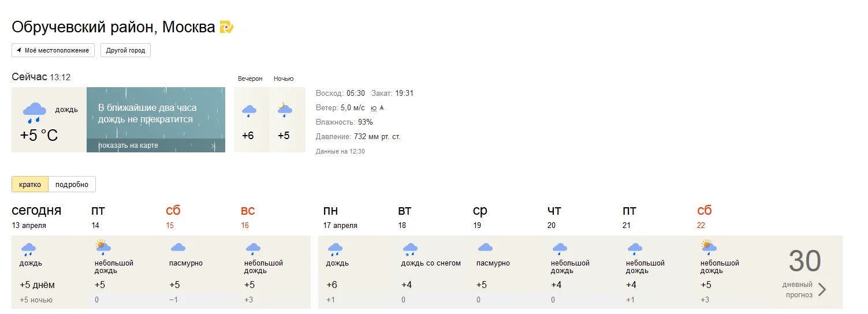Click Friday 14 sun-and-rain icon
Viewport: 868px width, 314px height.
[x=103, y=248]
